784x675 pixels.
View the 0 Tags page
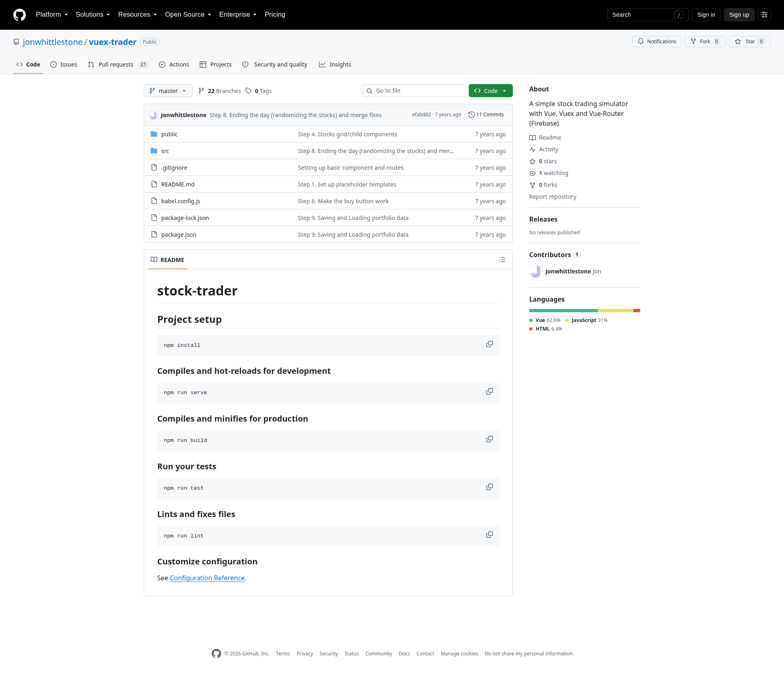tap(258, 91)
